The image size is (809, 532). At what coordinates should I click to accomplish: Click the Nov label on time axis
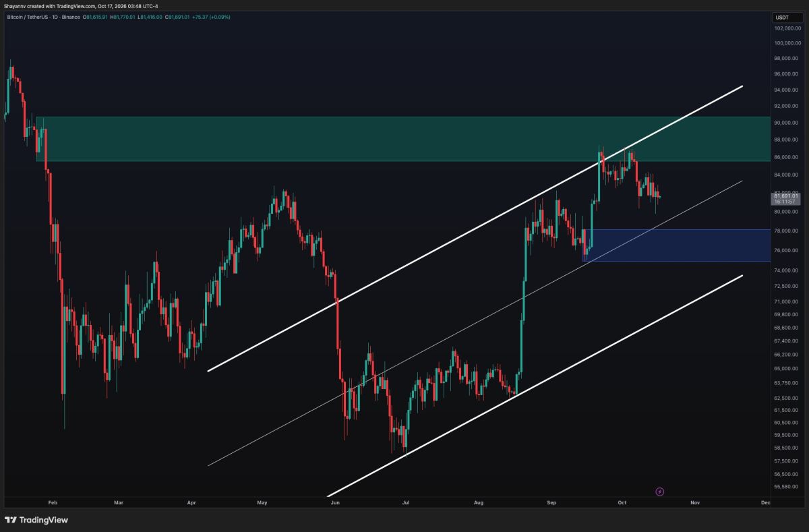coord(695,502)
